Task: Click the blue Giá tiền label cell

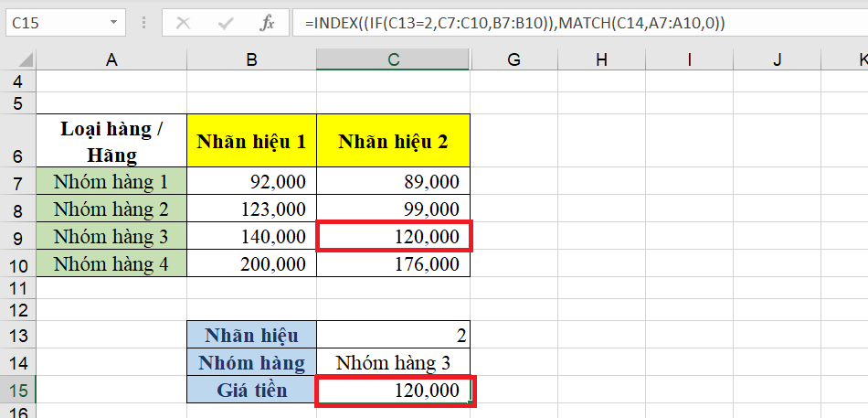Action: (x=251, y=391)
